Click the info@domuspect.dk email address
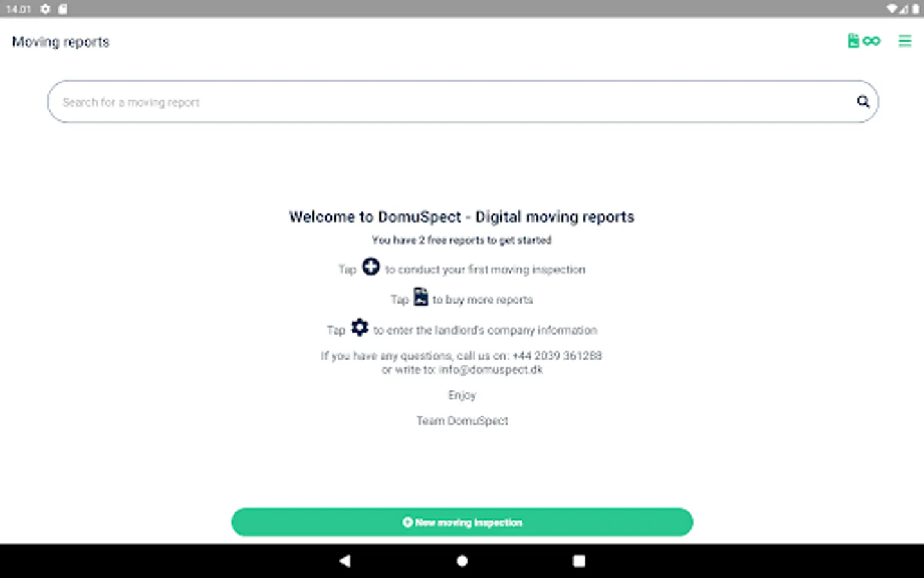This screenshot has width=924, height=578. point(491,370)
